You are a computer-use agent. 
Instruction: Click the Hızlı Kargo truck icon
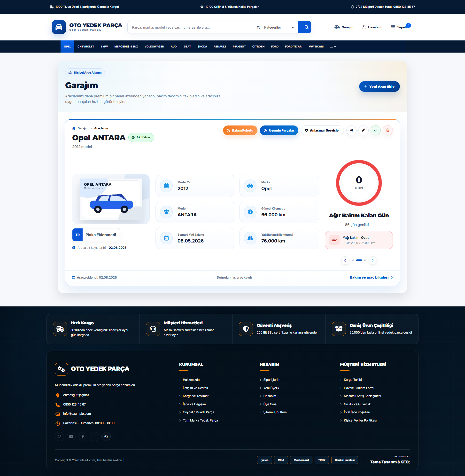click(60, 329)
